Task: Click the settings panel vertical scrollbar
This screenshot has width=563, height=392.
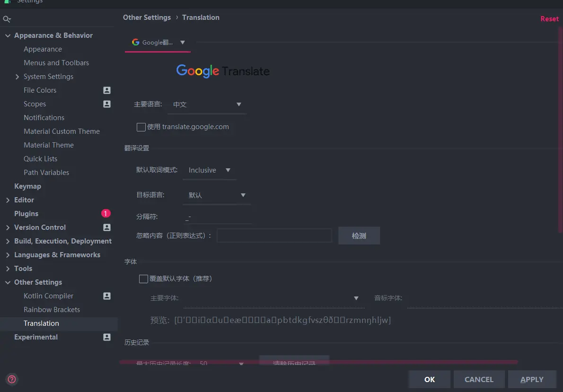Action: [560, 129]
